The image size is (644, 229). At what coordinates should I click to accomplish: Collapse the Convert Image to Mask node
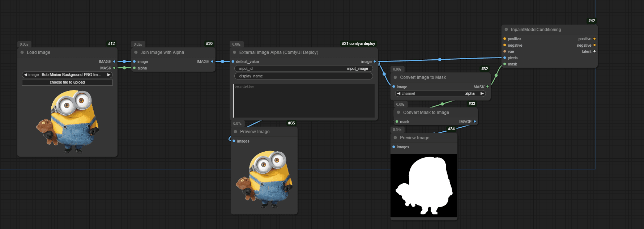click(x=395, y=77)
